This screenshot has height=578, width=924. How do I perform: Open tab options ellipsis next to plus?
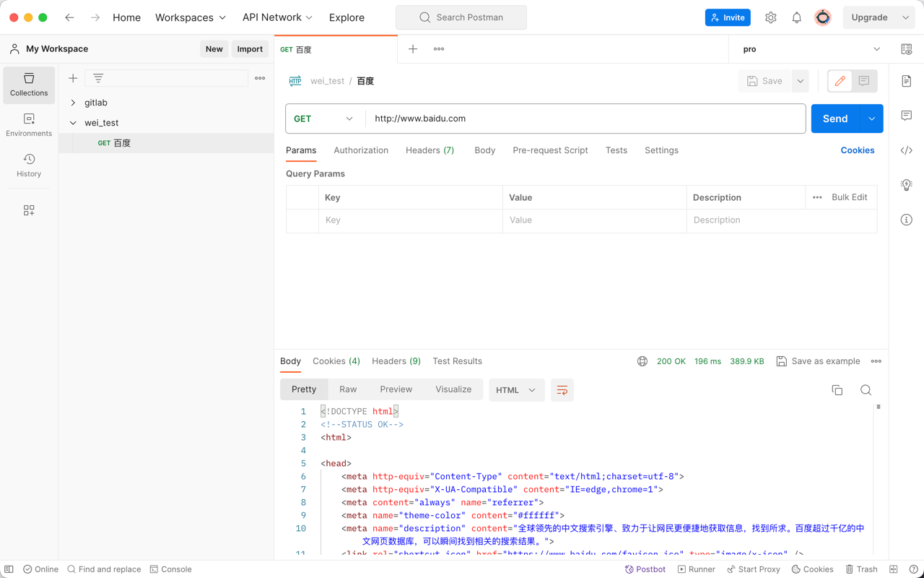point(439,49)
